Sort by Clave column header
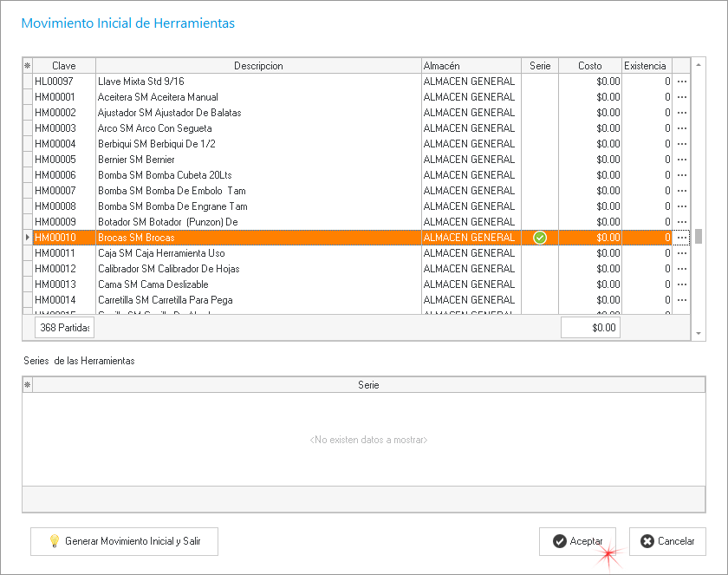This screenshot has height=575, width=728. (63, 66)
